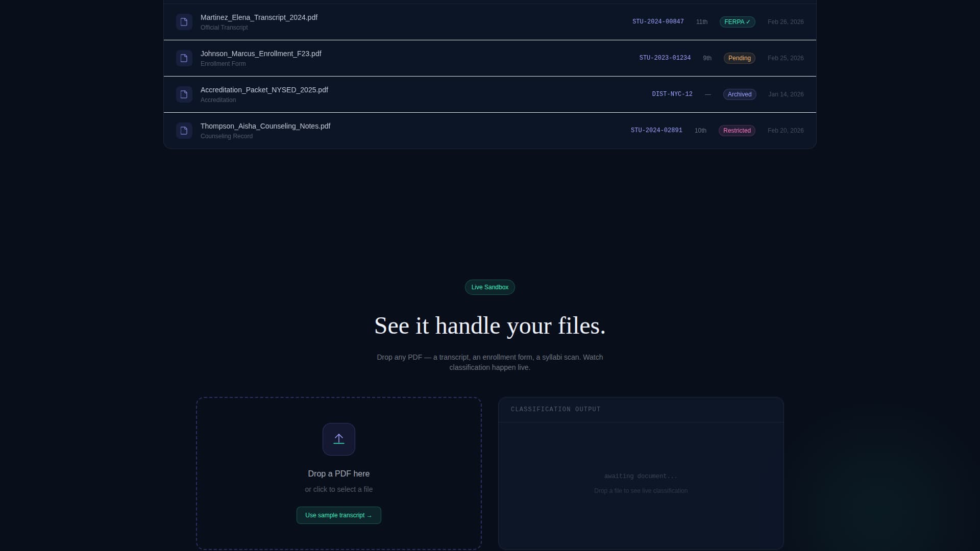980x551 pixels.
Task: Click the Use sample transcript button
Action: pos(339,515)
